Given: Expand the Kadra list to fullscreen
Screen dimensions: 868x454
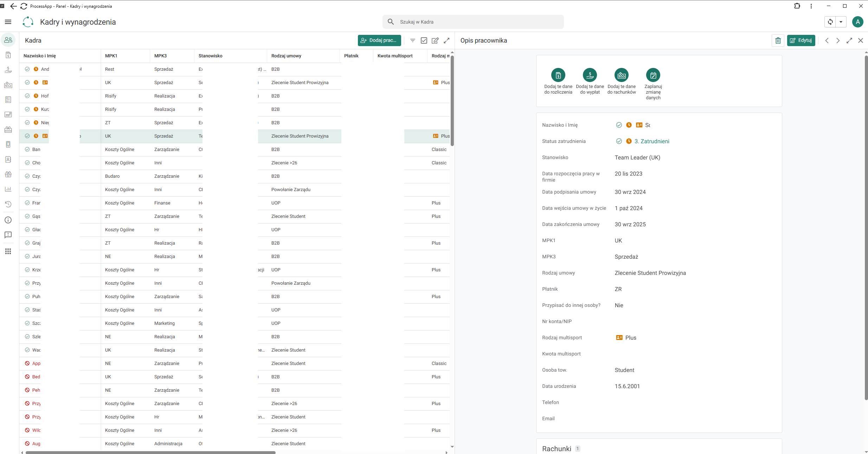Looking at the screenshot, I should (x=446, y=40).
